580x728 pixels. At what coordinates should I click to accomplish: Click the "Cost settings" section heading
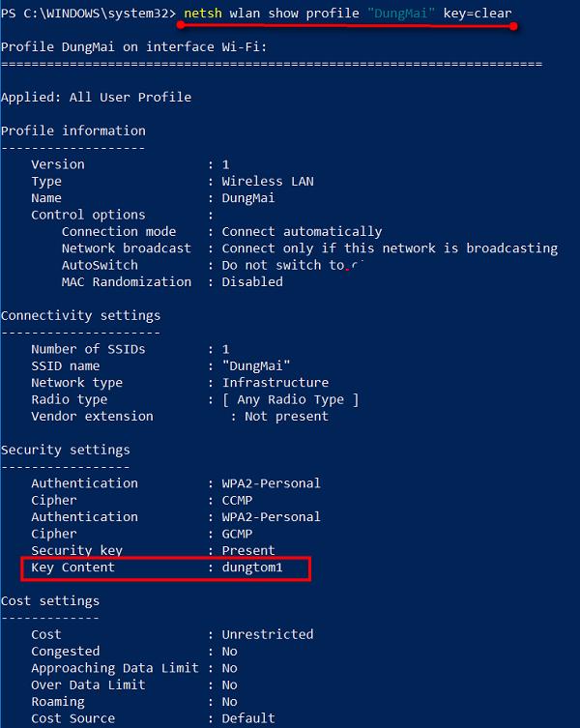click(x=50, y=600)
